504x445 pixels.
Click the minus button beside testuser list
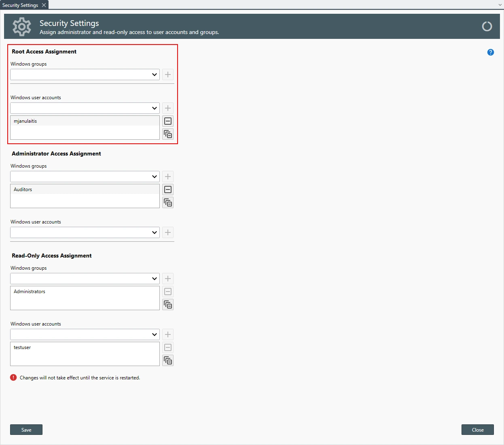168,347
